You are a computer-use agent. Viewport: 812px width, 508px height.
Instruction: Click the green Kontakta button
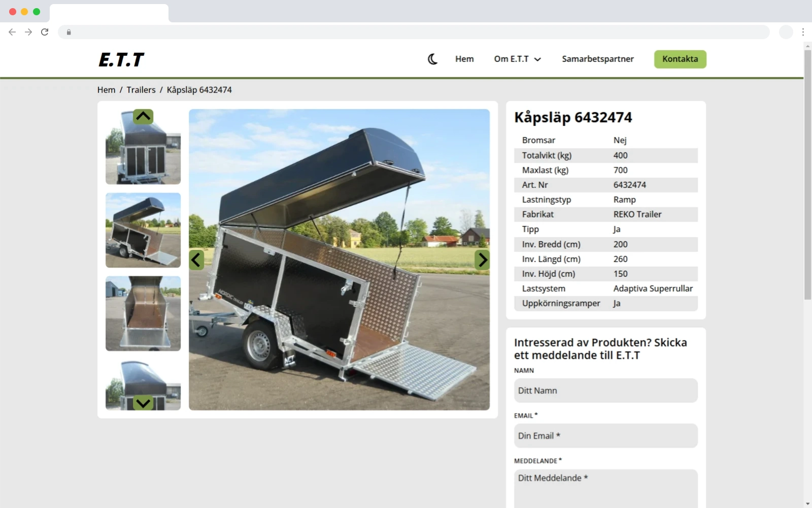coord(680,59)
